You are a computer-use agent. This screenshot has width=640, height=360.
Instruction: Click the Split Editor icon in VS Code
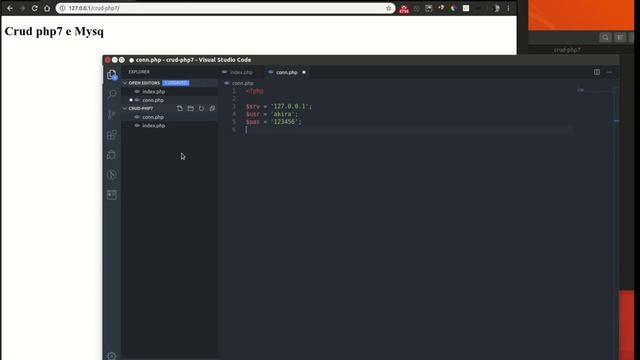tap(597, 72)
